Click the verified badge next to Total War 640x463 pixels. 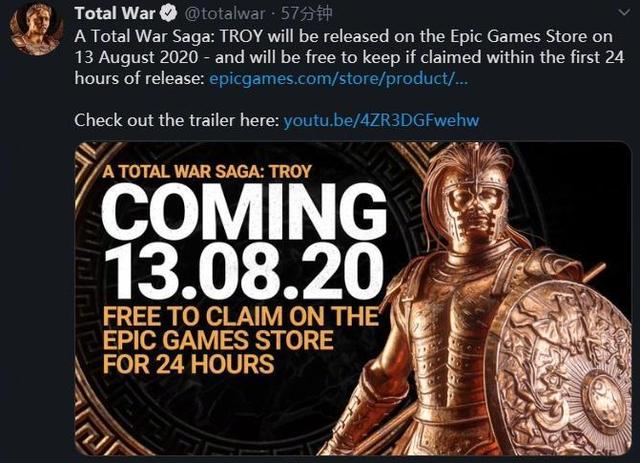click(x=168, y=13)
